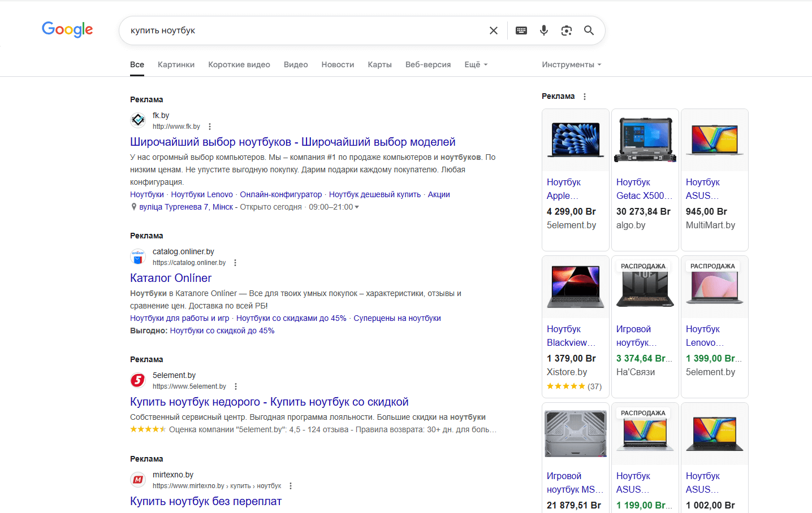
Task: Follow Ноутбуки для работы и игр sitelink
Action: coord(180,318)
